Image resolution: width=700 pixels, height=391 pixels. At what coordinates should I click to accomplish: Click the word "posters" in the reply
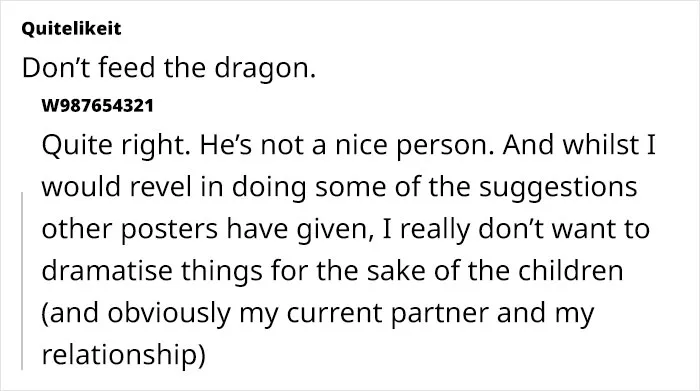[x=169, y=230]
